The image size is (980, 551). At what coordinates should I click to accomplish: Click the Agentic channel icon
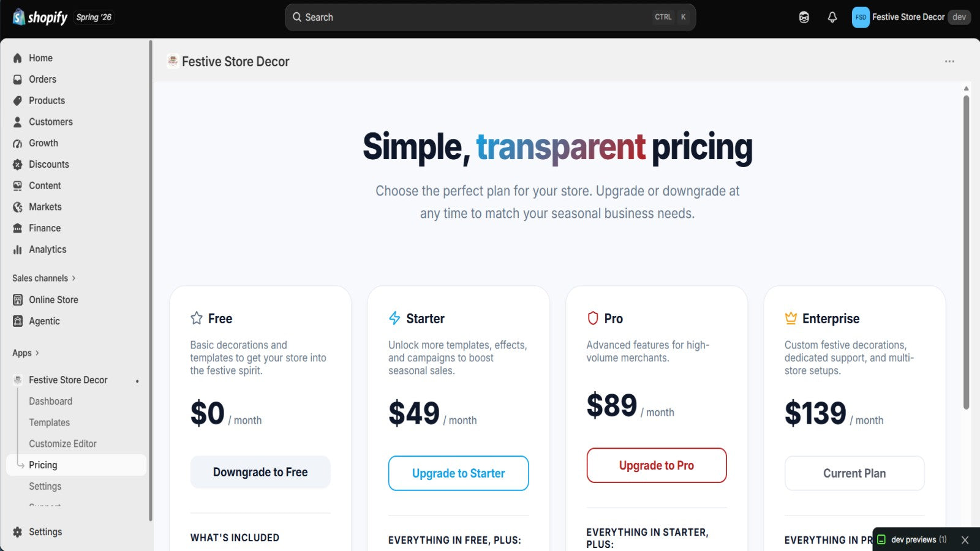point(18,321)
